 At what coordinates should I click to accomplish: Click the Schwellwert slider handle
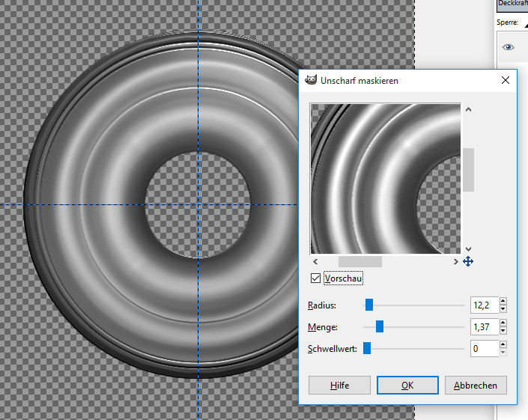[367, 348]
